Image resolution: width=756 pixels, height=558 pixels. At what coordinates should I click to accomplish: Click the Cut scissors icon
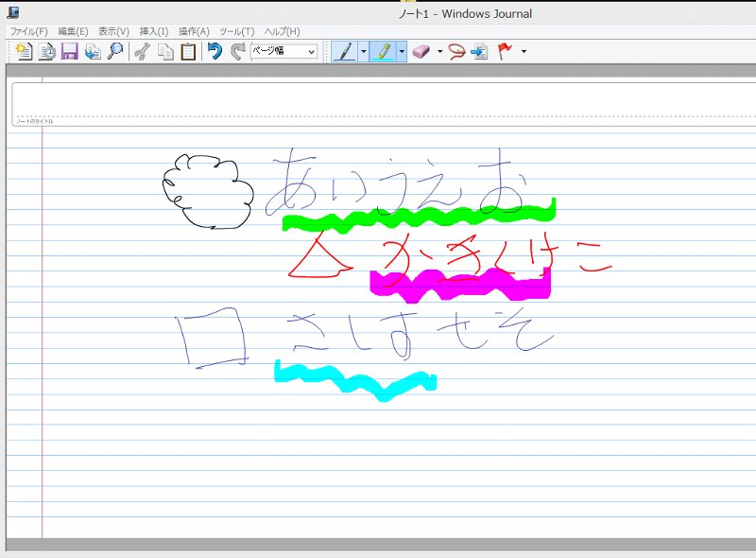(x=143, y=52)
